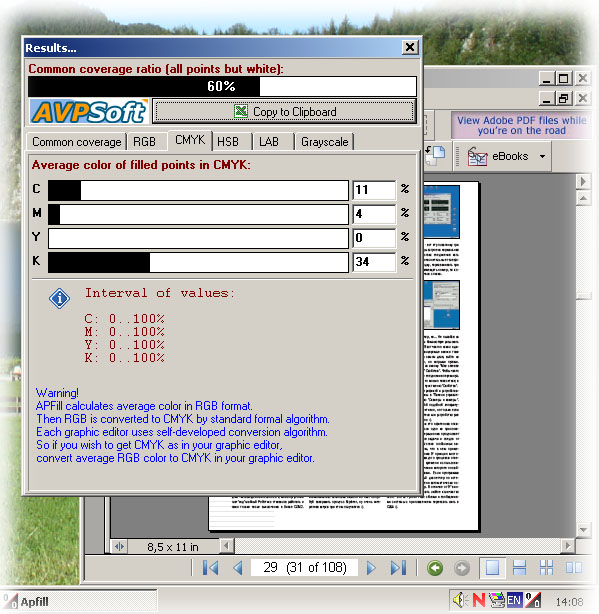Click Copy to Clipboard button

(284, 112)
